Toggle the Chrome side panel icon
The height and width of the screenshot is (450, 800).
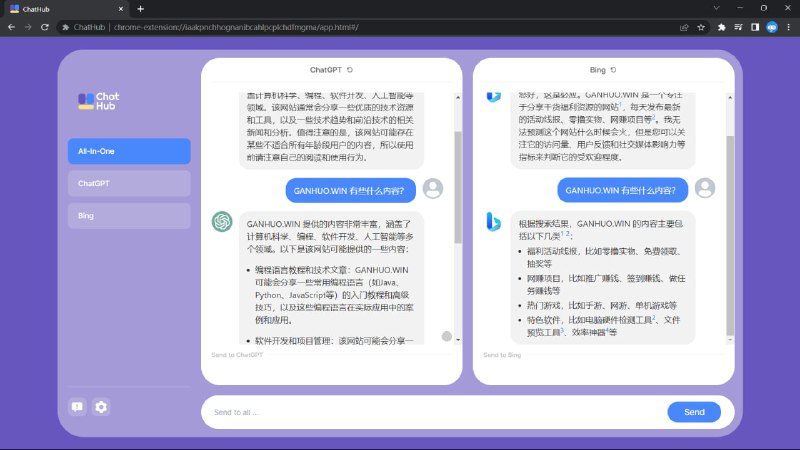[x=755, y=28]
